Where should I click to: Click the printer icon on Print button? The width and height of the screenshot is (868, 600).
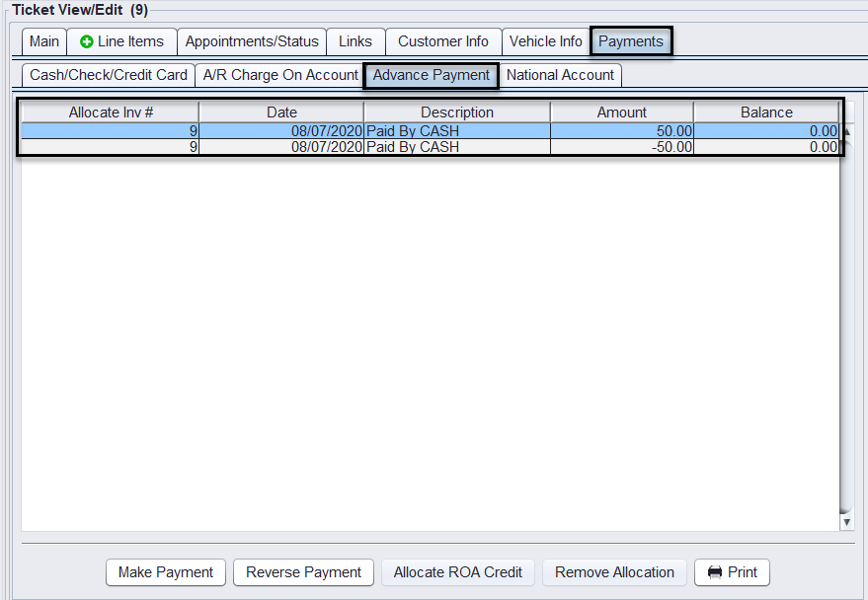pos(715,572)
